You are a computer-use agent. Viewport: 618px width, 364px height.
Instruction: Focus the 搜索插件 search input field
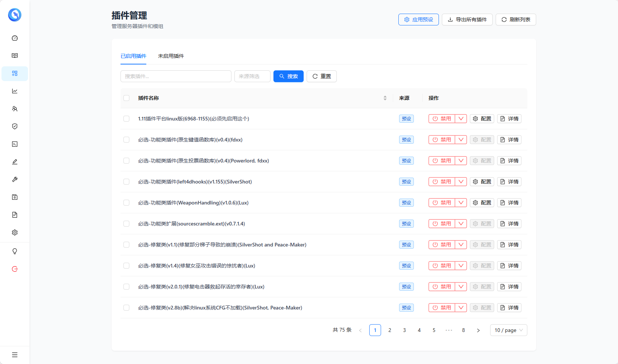(176, 76)
